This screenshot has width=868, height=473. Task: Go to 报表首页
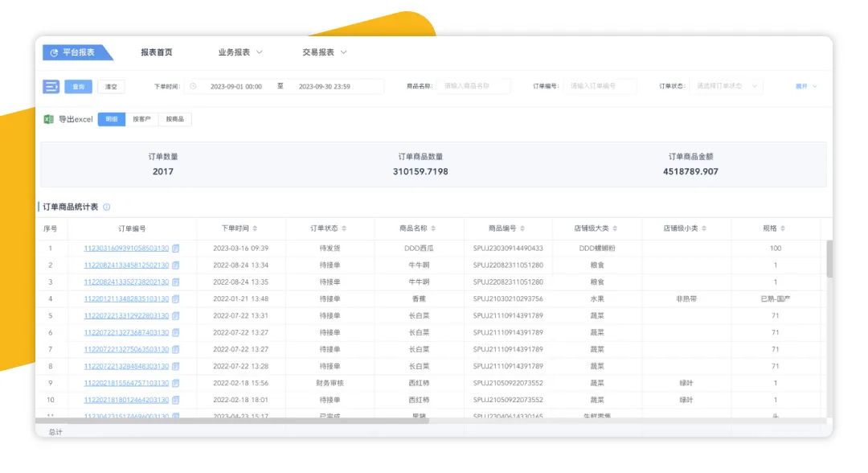pyautogui.click(x=157, y=52)
